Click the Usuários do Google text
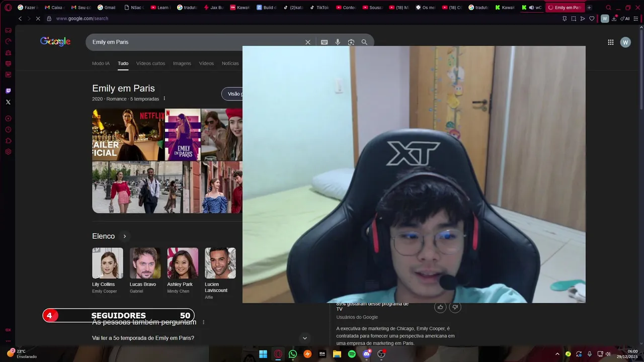 point(357,317)
